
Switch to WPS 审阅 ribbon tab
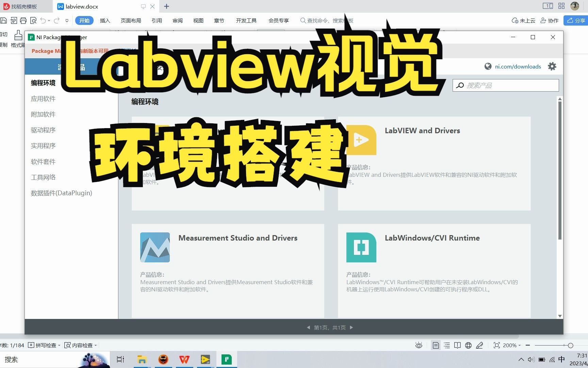click(x=178, y=20)
